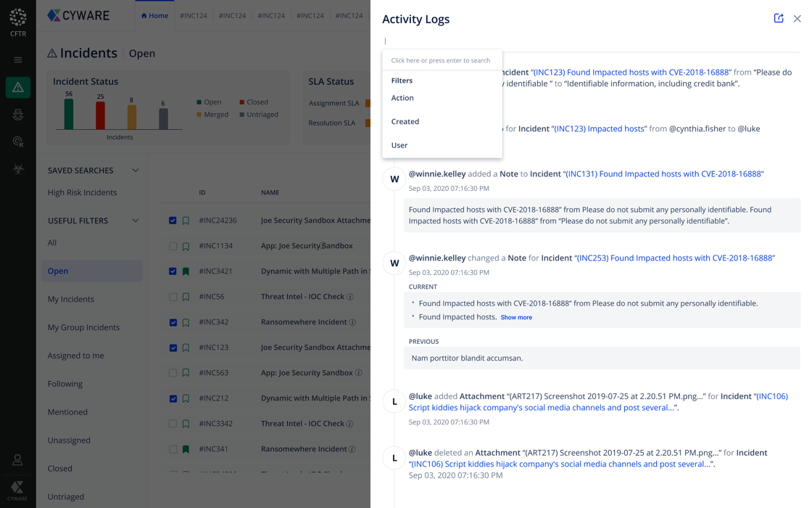Collapse the Useful Filters section
Screen dimensions: 812x508
coord(136,221)
